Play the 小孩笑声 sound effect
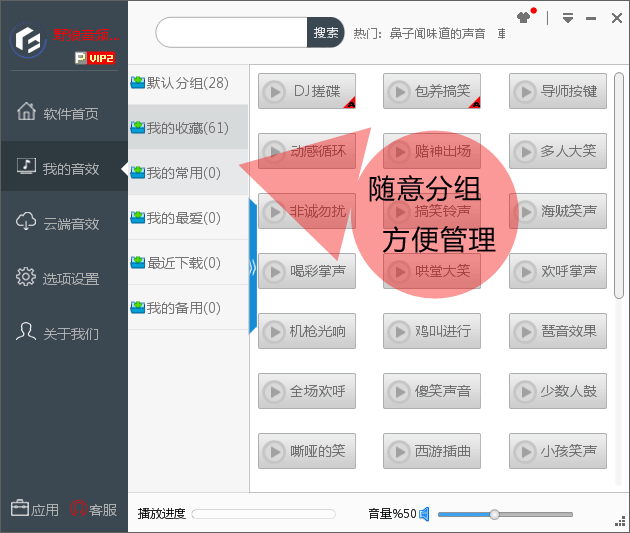This screenshot has height=533, width=630. (x=558, y=451)
